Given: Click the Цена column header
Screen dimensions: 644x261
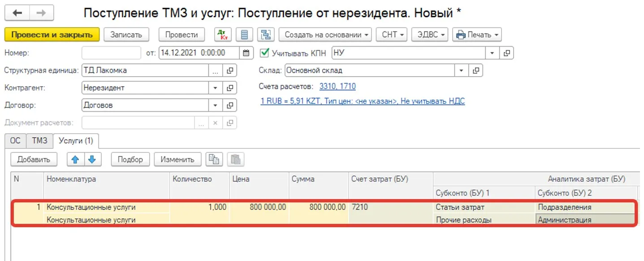Looking at the screenshot, I should [x=259, y=186].
